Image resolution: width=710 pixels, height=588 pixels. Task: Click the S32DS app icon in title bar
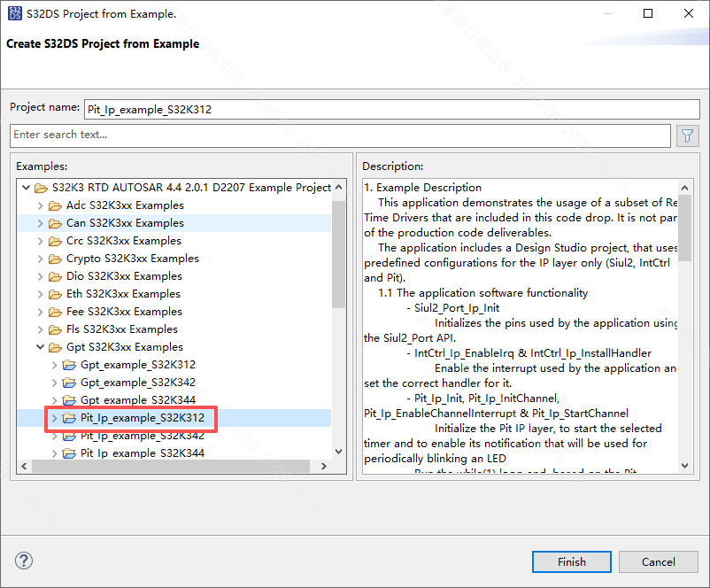tap(14, 13)
